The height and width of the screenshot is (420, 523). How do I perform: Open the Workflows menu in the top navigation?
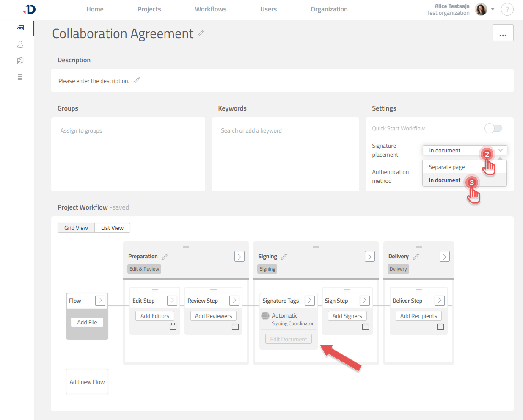tap(210, 9)
